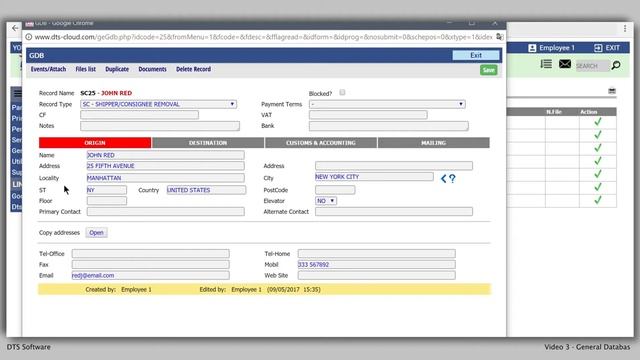Open the Record Type dropdown
The width and height of the screenshot is (640, 360).
coord(158,104)
